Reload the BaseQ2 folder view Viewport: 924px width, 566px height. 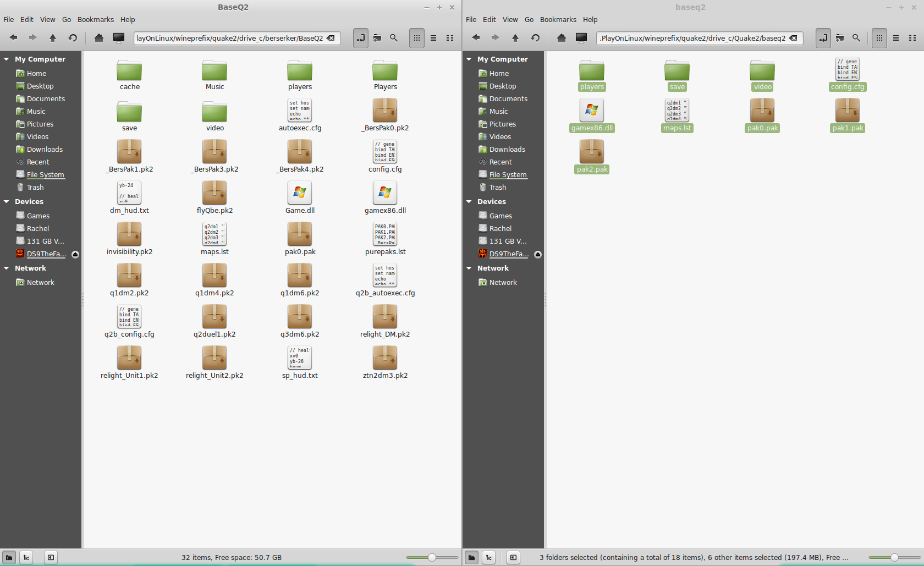click(x=73, y=38)
